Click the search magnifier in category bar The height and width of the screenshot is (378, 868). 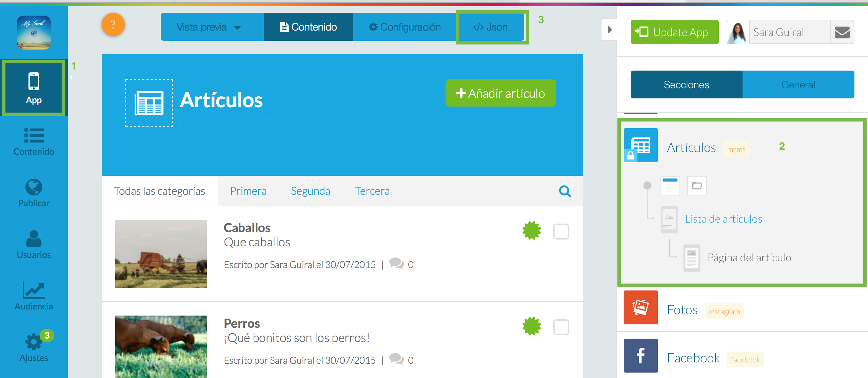coord(565,191)
